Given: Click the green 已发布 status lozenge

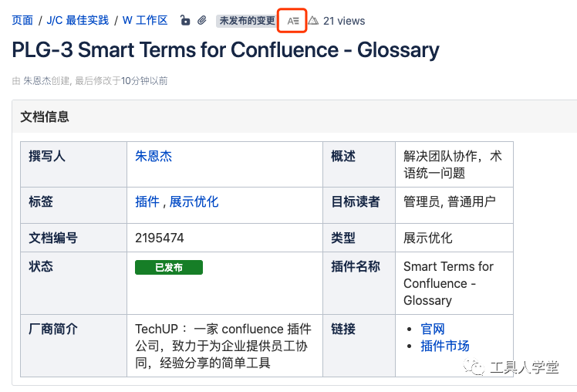Looking at the screenshot, I should [x=169, y=267].
